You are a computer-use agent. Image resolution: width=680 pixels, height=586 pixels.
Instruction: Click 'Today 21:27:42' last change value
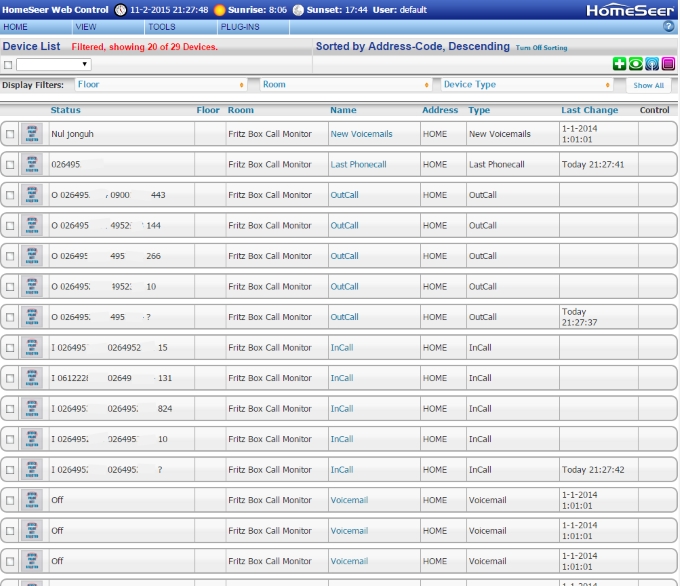[x=593, y=469]
